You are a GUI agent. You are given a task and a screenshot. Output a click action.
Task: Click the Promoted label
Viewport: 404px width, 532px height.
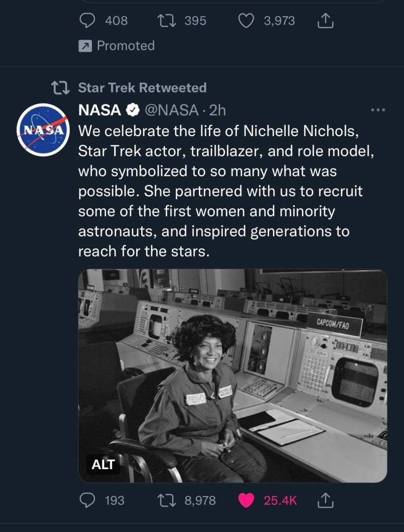(125, 46)
